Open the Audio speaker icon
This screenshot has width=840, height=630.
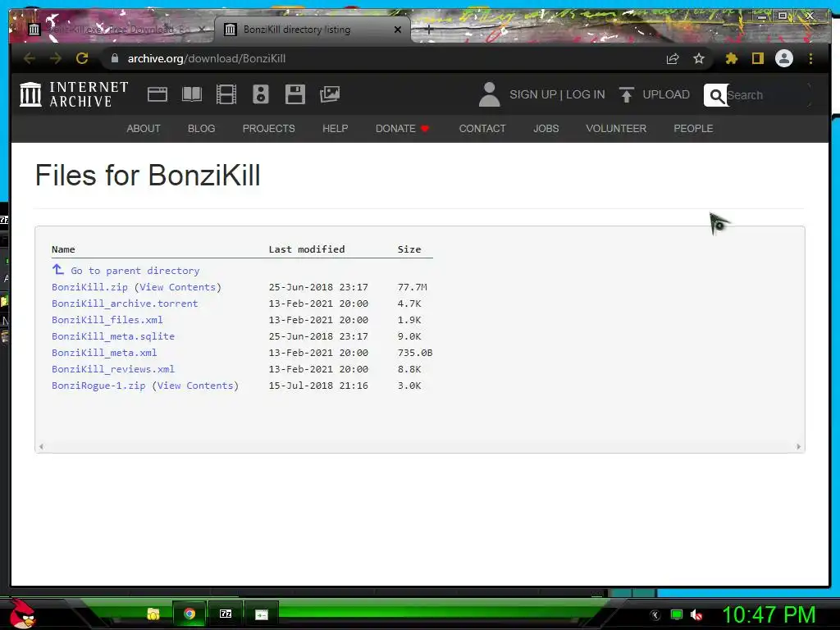click(x=260, y=94)
